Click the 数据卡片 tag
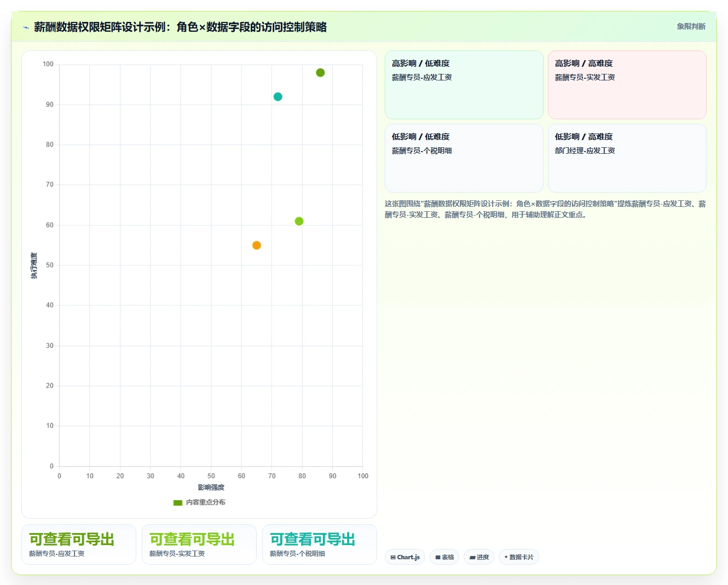 519,557
